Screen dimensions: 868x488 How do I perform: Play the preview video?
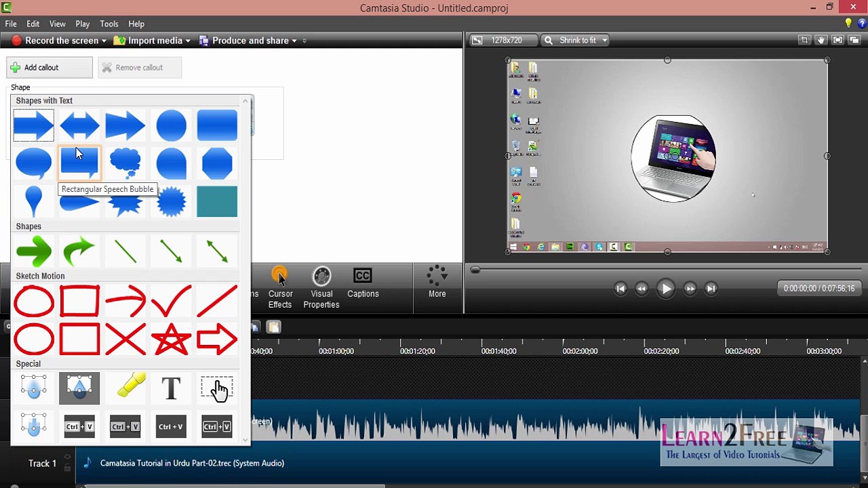click(666, 289)
